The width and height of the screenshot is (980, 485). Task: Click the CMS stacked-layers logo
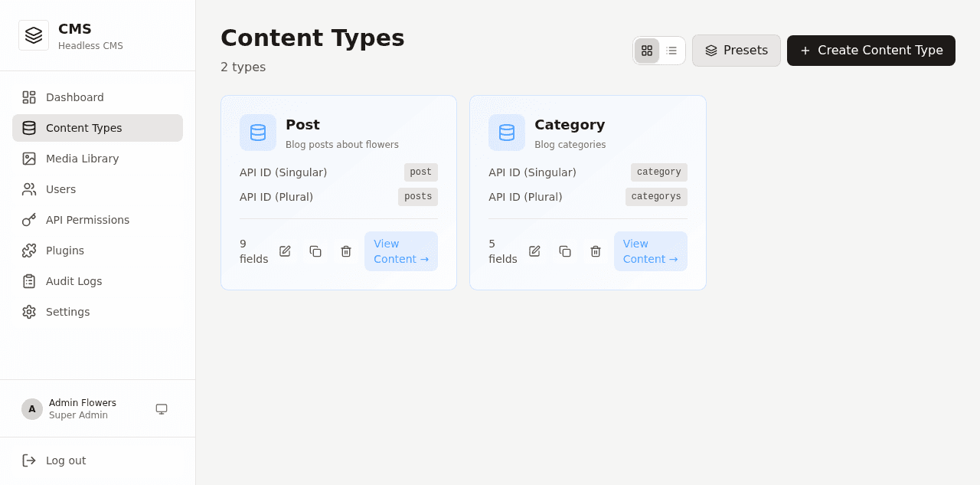[x=34, y=35]
